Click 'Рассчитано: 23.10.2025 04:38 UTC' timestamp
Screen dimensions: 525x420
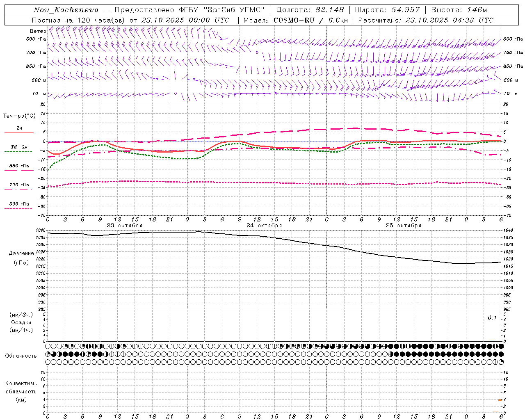(x=426, y=20)
